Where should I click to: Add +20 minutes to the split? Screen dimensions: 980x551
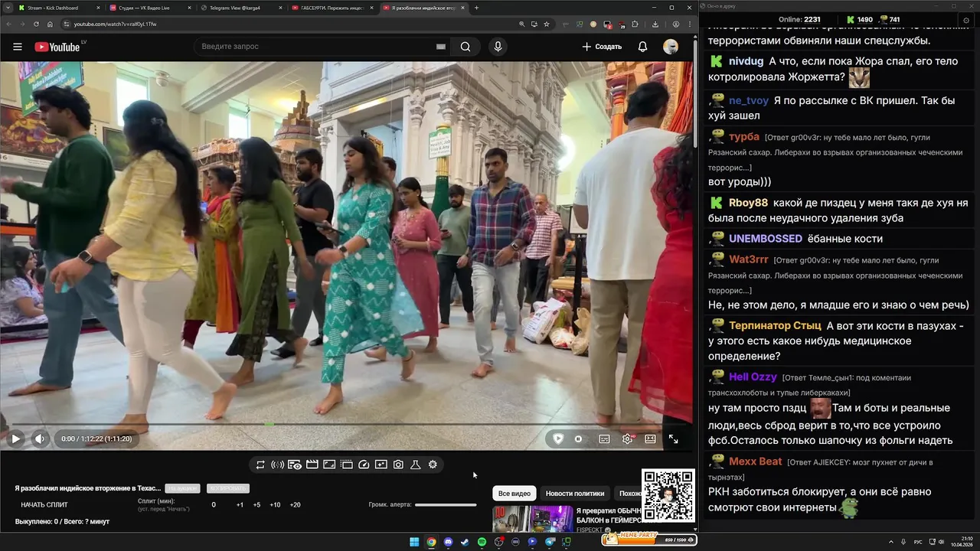point(295,505)
